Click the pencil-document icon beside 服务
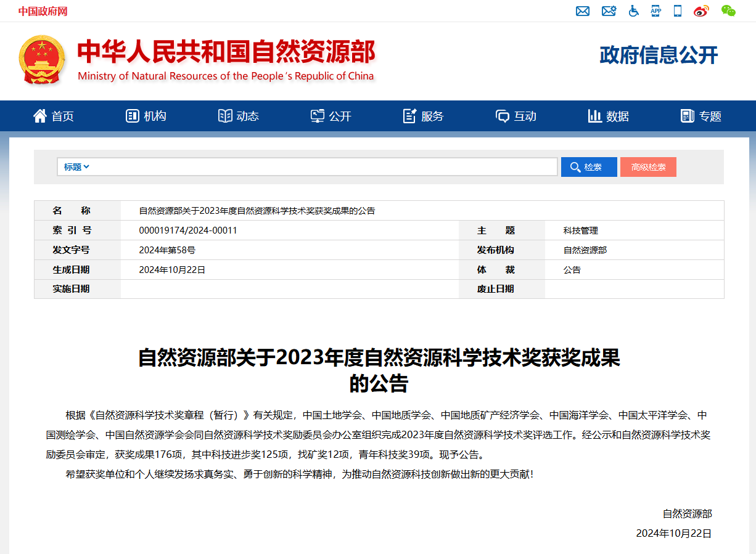This screenshot has width=756, height=554. coord(410,116)
